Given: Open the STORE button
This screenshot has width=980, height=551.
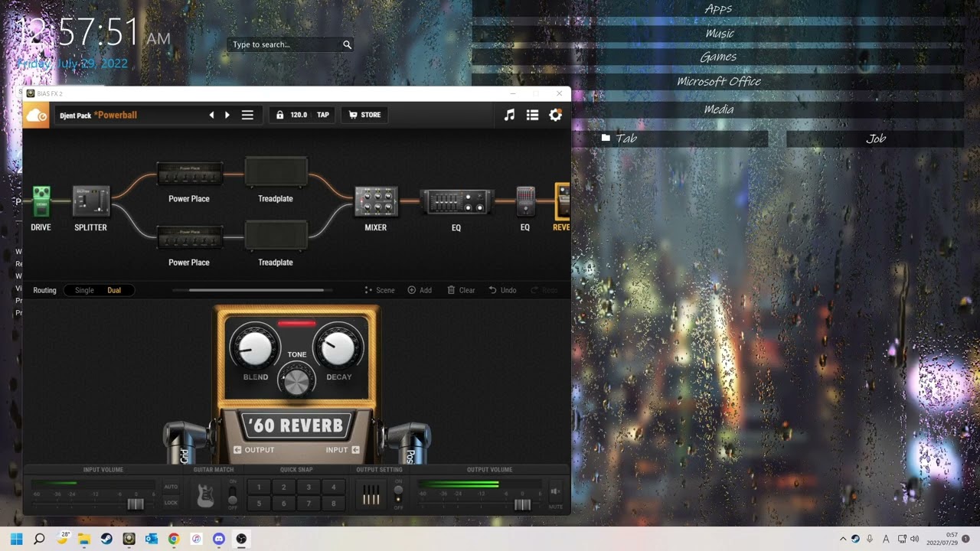Looking at the screenshot, I should tap(364, 115).
